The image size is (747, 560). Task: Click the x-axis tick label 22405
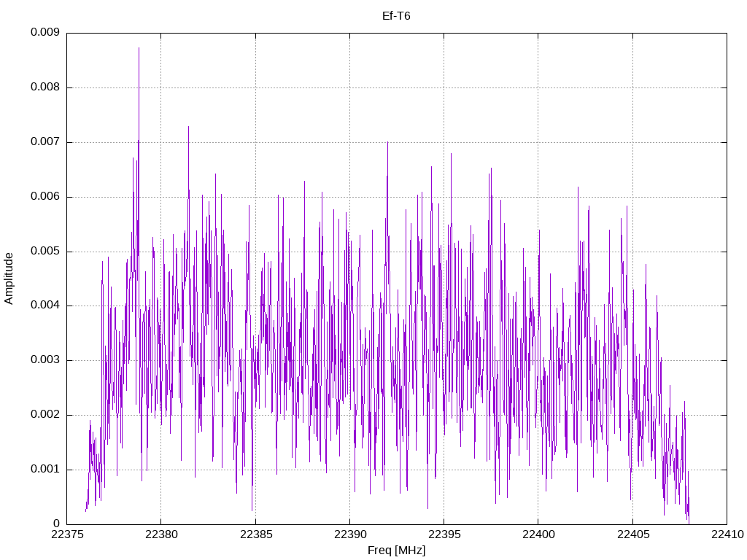(x=633, y=534)
